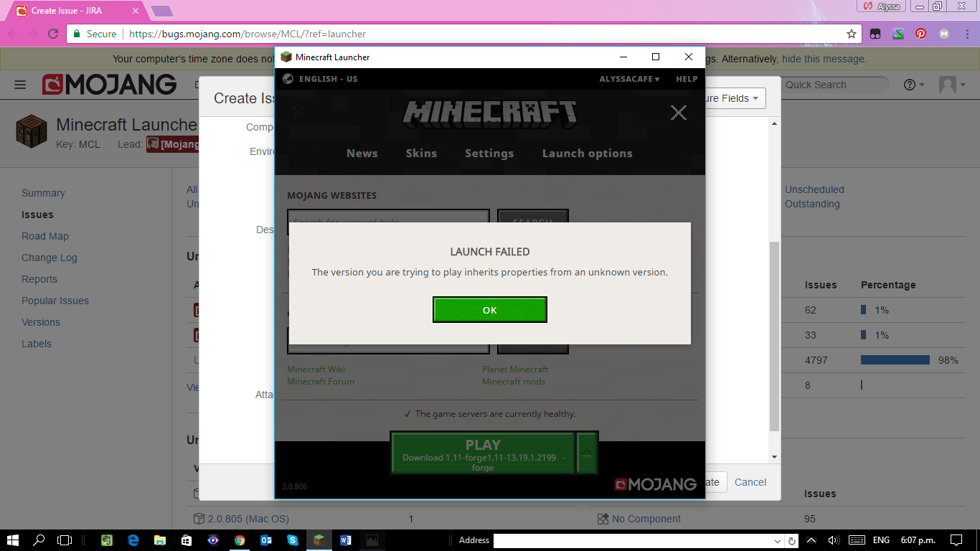Click the volume icon in the system tray

pyautogui.click(x=834, y=540)
